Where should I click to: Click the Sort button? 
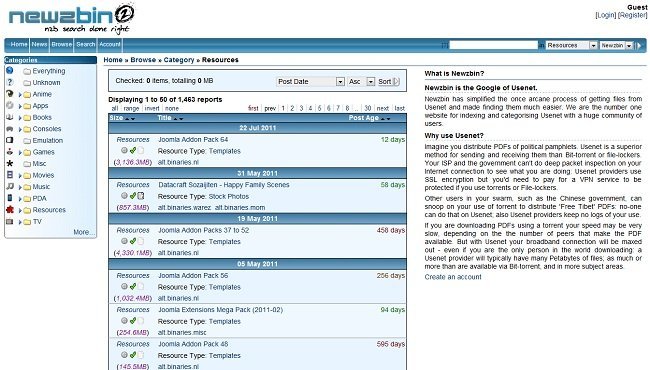point(388,82)
